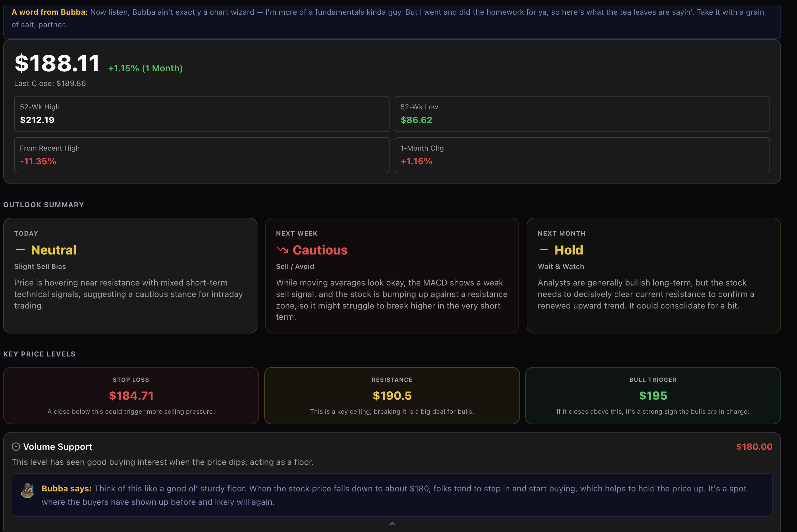Select the Stop Loss $184.71 card
The image size is (797, 532).
[x=131, y=395]
